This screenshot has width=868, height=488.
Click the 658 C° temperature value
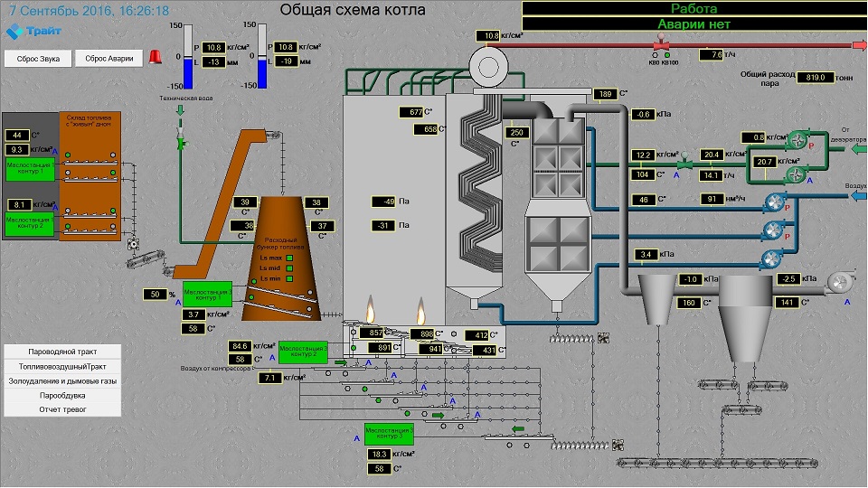click(426, 129)
